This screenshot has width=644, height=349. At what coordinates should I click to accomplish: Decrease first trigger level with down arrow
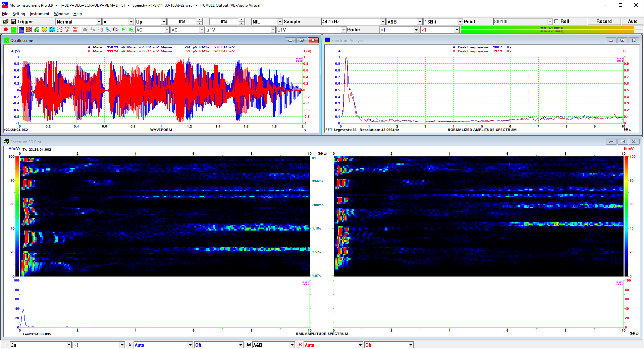point(200,23)
